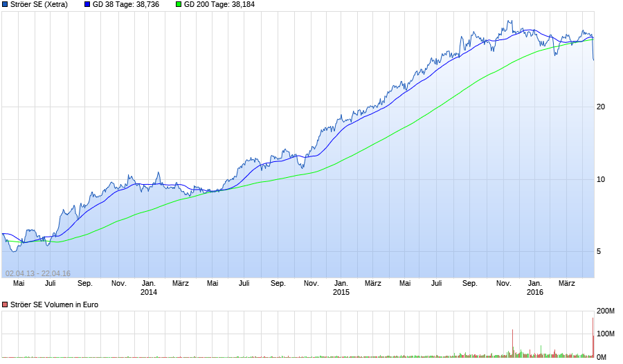Select the GD 200 Tage: 38,184 legend text
This screenshot has width=623, height=364.
[x=219, y=5]
